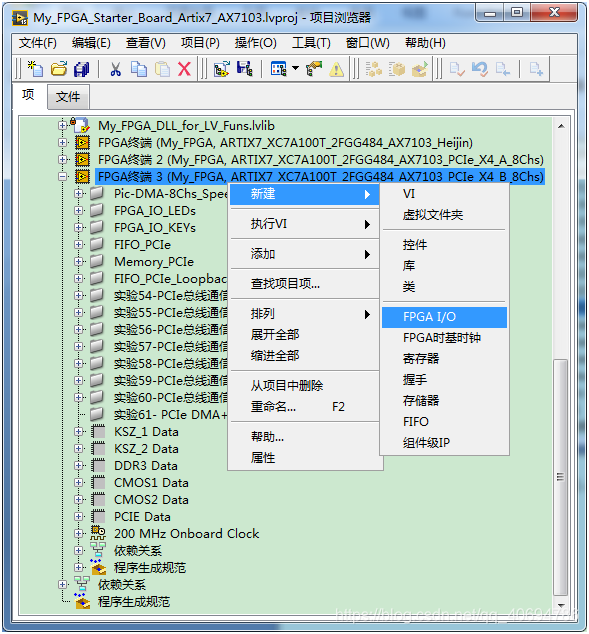589x634 pixels.
Task: Open the 窗口(W) menu
Action: 367,43
